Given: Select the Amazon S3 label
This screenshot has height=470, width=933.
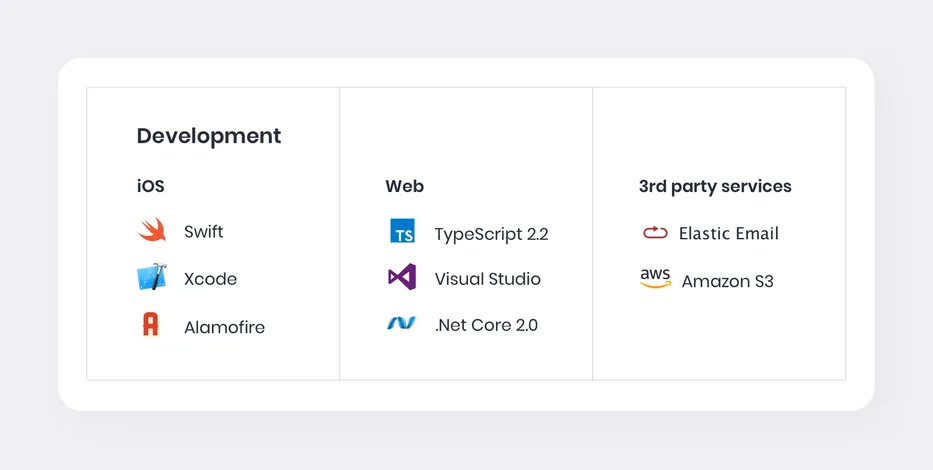Looking at the screenshot, I should pos(727,281).
